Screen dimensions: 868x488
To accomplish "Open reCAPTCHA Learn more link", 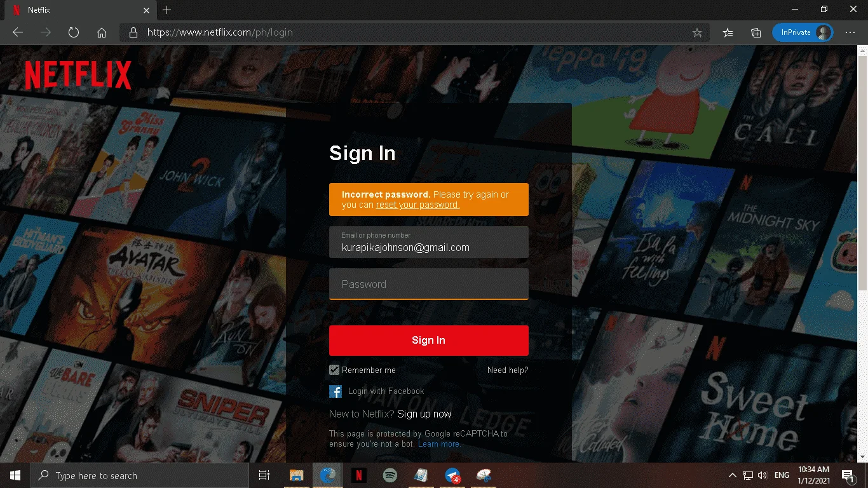I will click(x=439, y=444).
